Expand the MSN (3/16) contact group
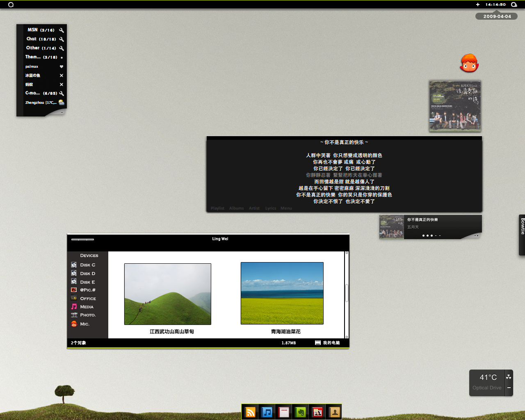The width and height of the screenshot is (525, 420). (x=41, y=30)
